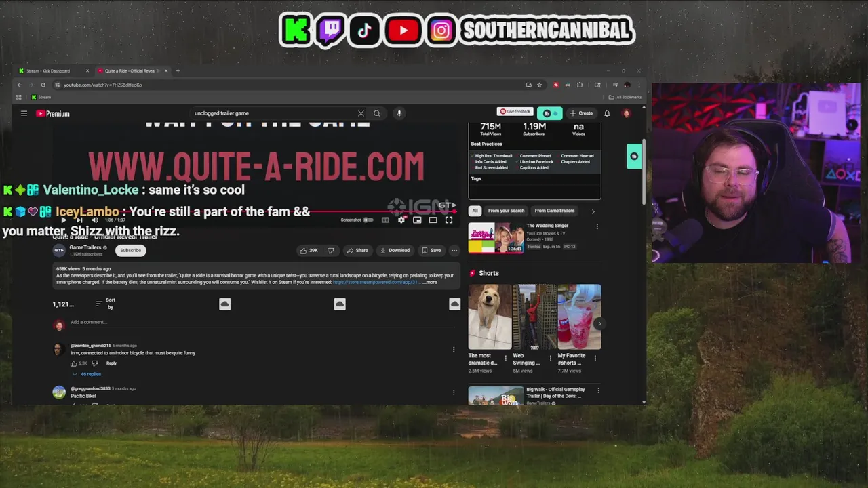Open the Create dropdown button
This screenshot has height=488, width=868.
[581, 113]
